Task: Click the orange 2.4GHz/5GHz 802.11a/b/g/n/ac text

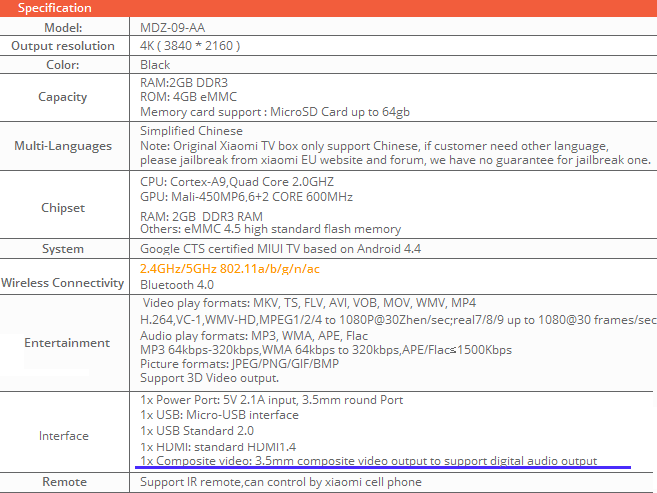Action: point(230,269)
